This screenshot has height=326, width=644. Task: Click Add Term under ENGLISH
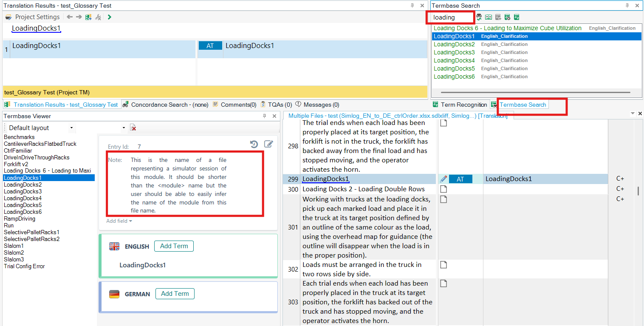[x=174, y=246]
